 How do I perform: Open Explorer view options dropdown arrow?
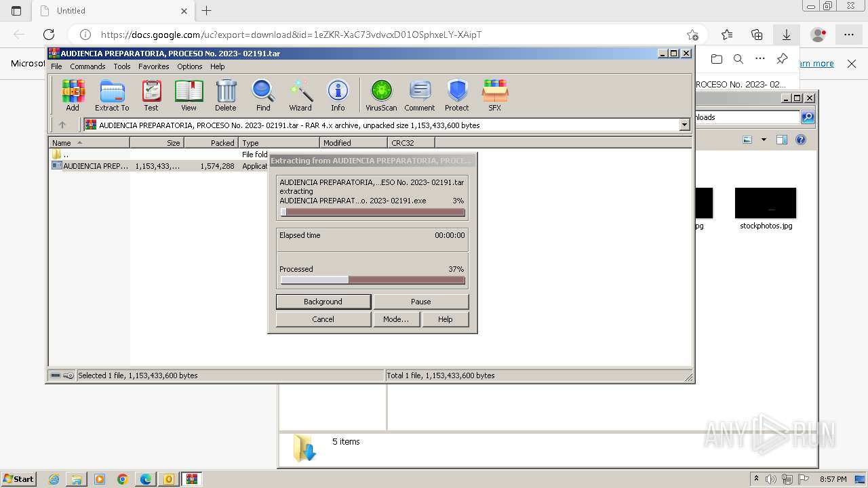pos(764,140)
